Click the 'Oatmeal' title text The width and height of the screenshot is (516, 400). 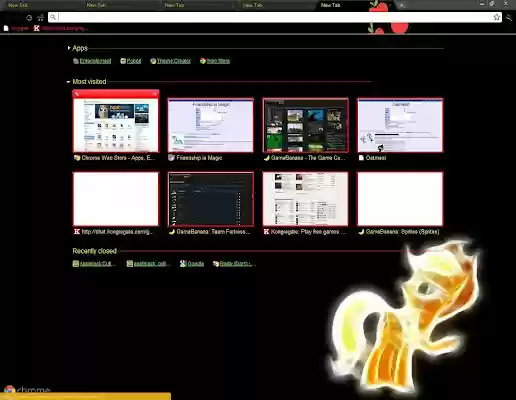pyautogui.click(x=376, y=158)
